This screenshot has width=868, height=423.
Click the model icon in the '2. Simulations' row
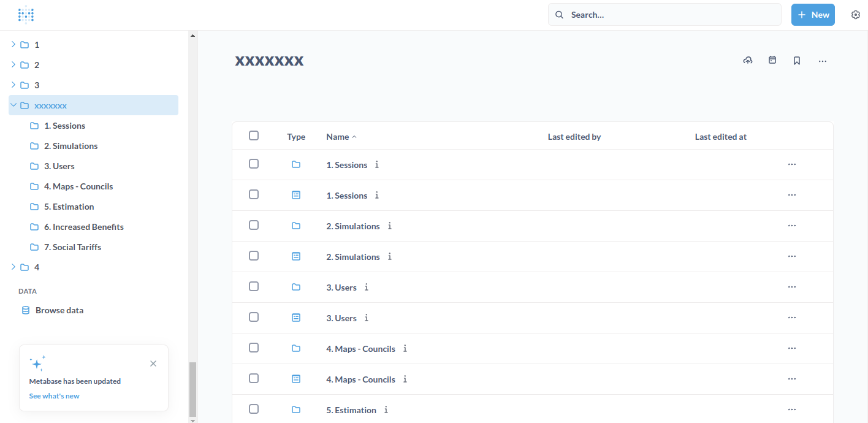pyautogui.click(x=296, y=256)
